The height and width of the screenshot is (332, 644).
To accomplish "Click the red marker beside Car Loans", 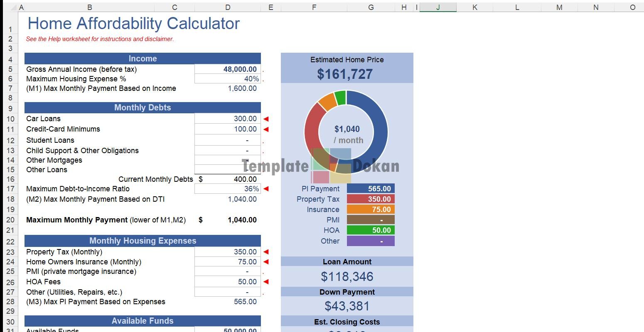I will click(x=266, y=119).
